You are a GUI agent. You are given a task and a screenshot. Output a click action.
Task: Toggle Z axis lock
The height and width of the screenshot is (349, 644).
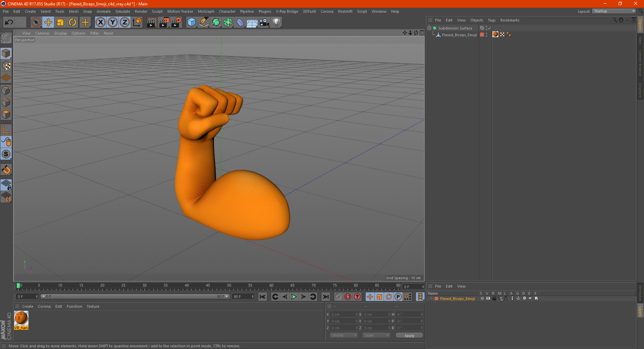click(125, 22)
